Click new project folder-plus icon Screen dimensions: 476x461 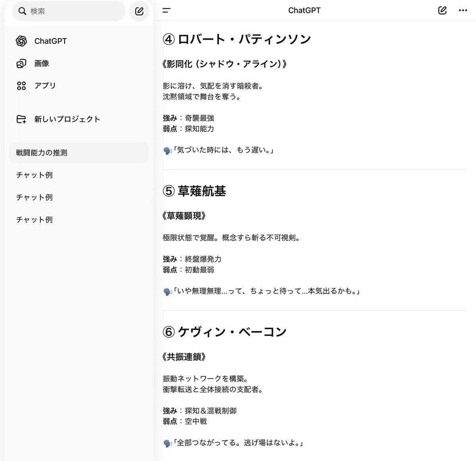pyautogui.click(x=21, y=119)
